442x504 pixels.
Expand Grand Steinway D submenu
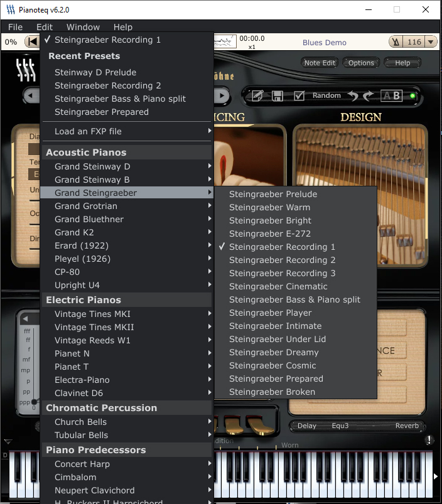127,166
